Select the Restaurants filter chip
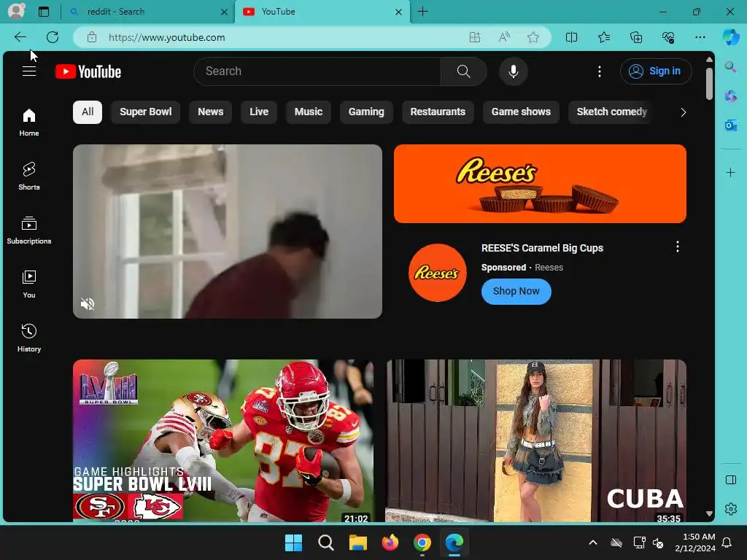747x560 pixels. [438, 112]
